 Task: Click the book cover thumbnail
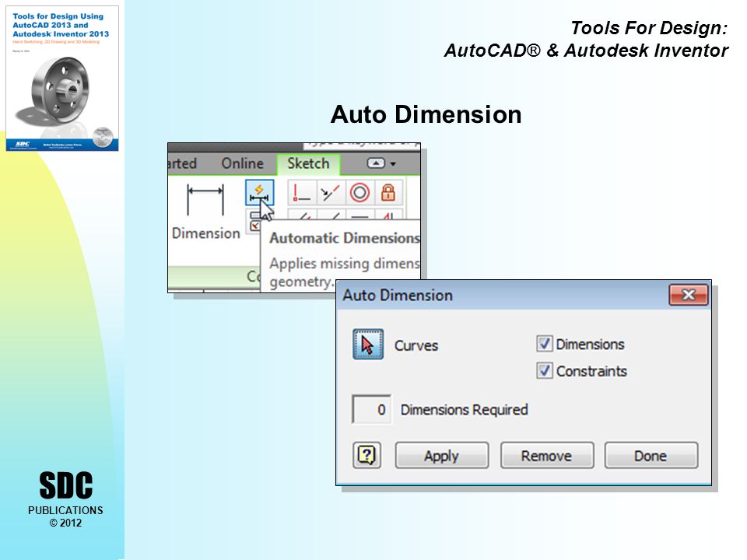click(62, 79)
